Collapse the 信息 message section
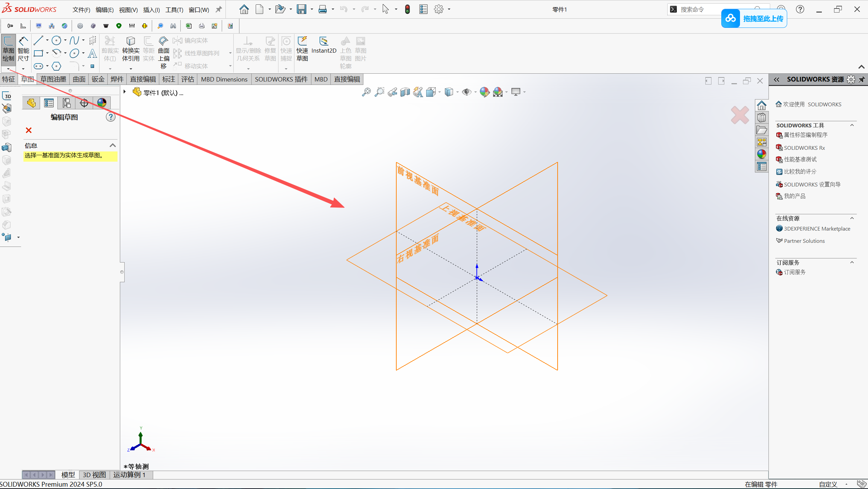Screen dimensions: 868x489 click(113, 145)
